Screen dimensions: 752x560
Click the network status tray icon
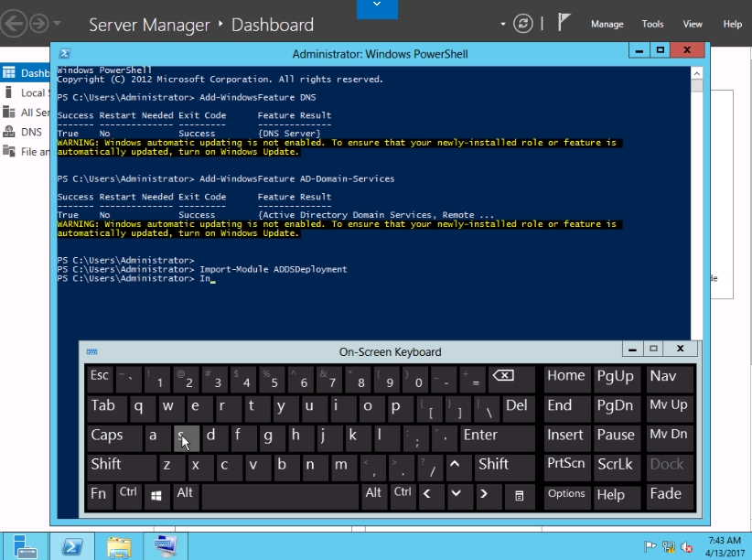click(668, 547)
